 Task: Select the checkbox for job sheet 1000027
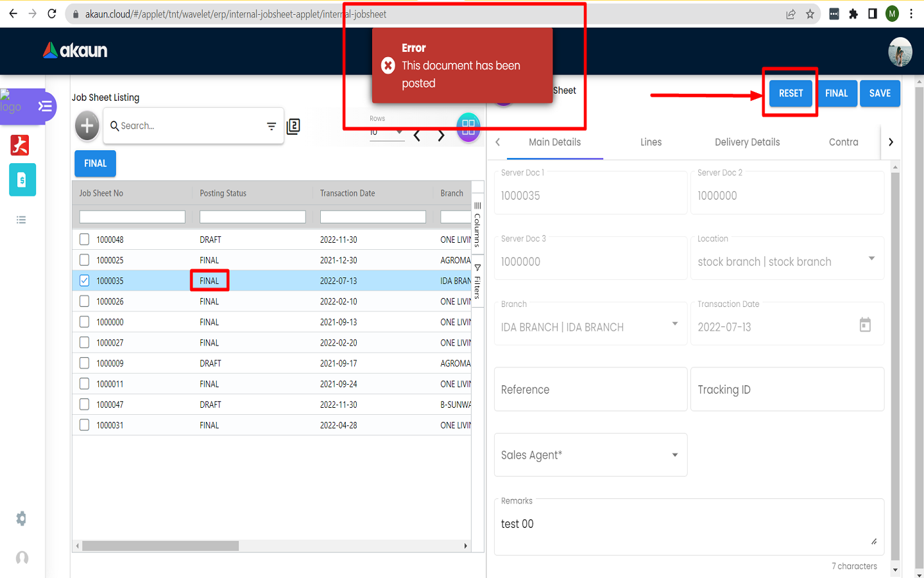coord(85,343)
